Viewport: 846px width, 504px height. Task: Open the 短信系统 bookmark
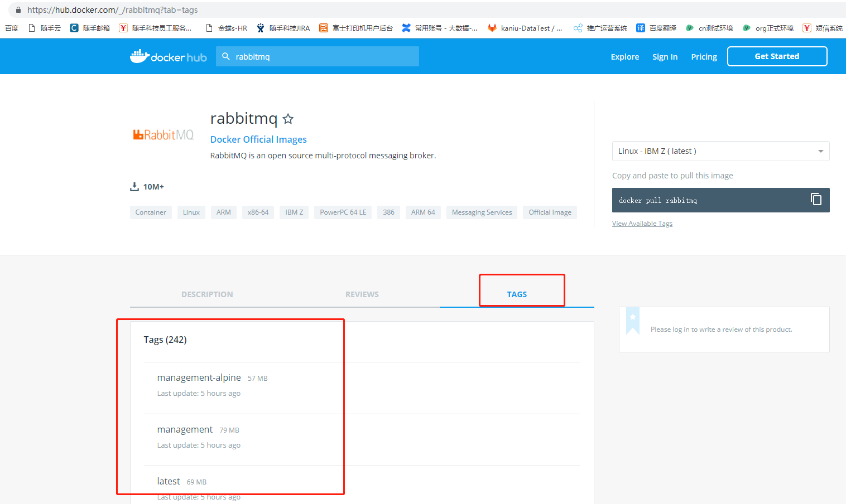coord(823,28)
